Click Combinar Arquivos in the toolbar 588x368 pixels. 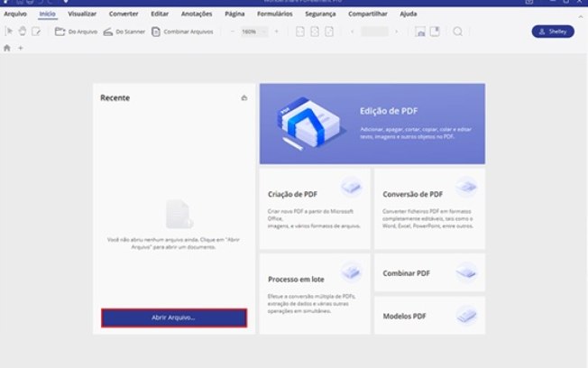point(182,32)
